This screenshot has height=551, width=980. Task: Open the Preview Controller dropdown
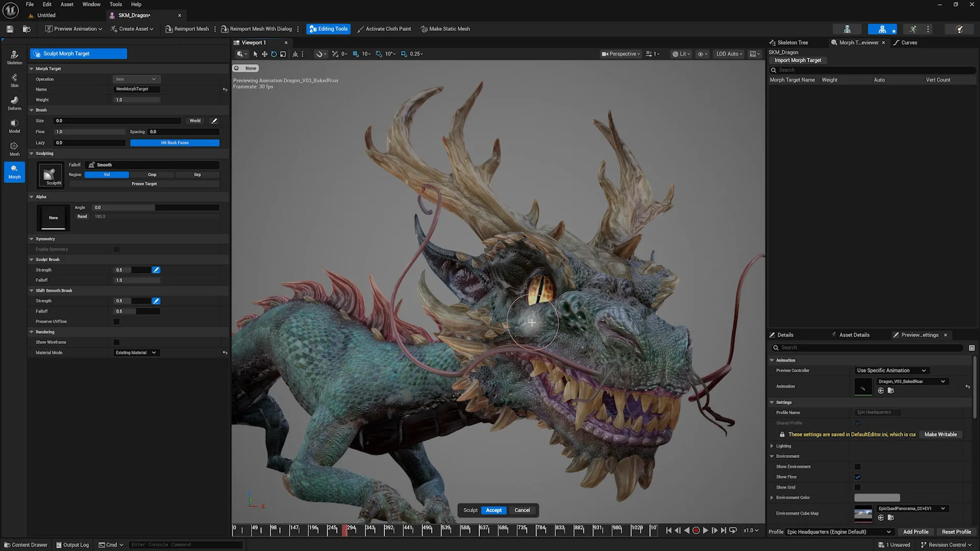click(x=891, y=371)
